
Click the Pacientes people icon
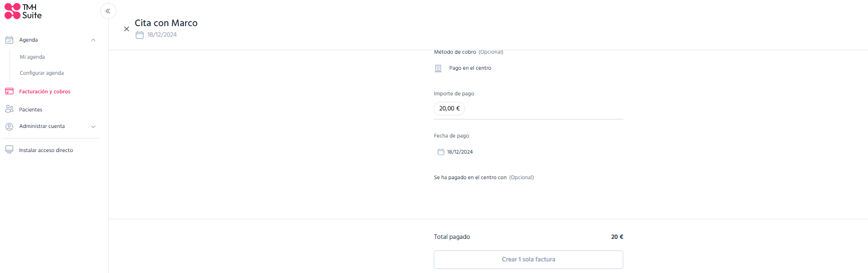[9, 109]
